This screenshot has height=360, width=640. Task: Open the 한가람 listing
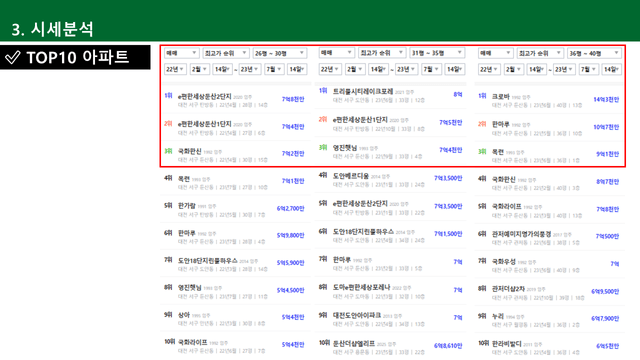[235, 209]
